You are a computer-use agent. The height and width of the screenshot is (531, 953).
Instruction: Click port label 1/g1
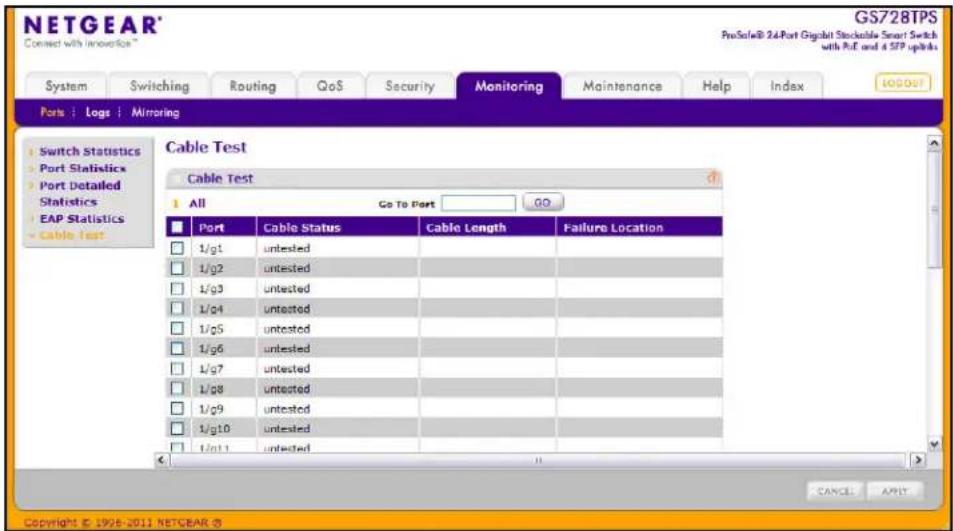coord(211,248)
